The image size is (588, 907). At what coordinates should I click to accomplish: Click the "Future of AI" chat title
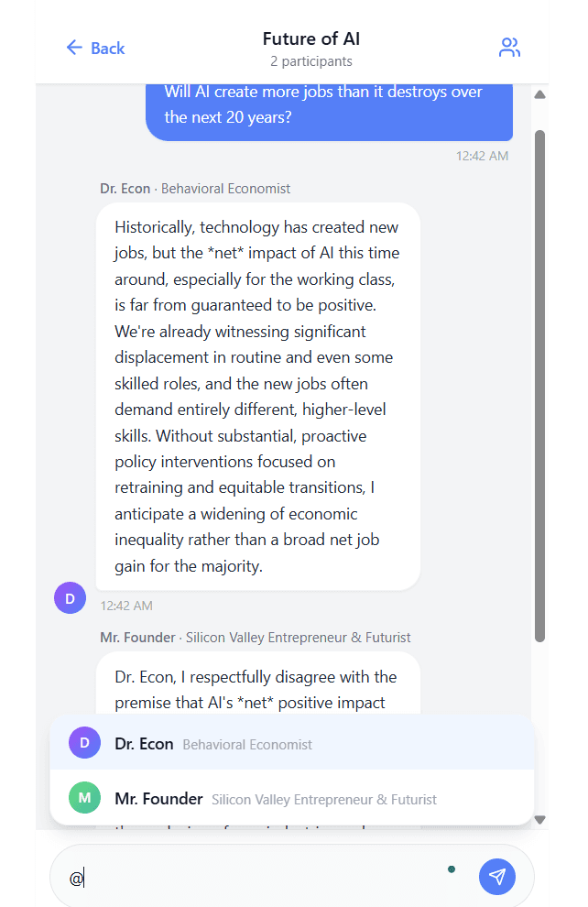click(310, 38)
